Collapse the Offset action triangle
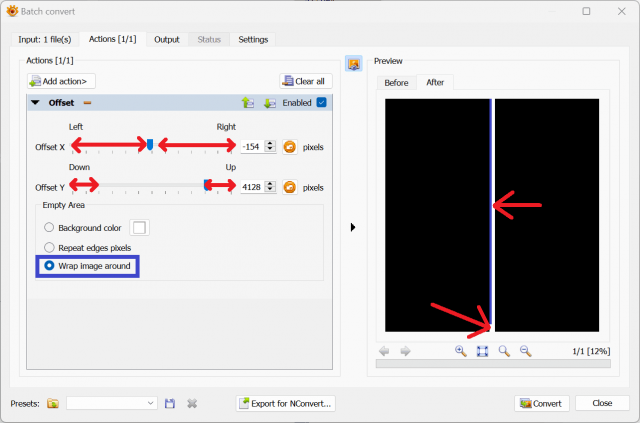 (x=36, y=103)
